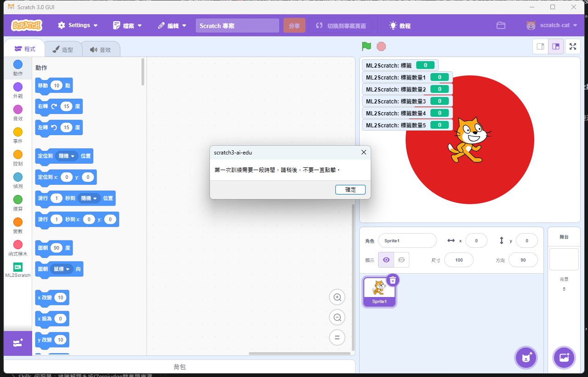
Task: Open the scratch-cat account dropdown
Action: (552, 26)
